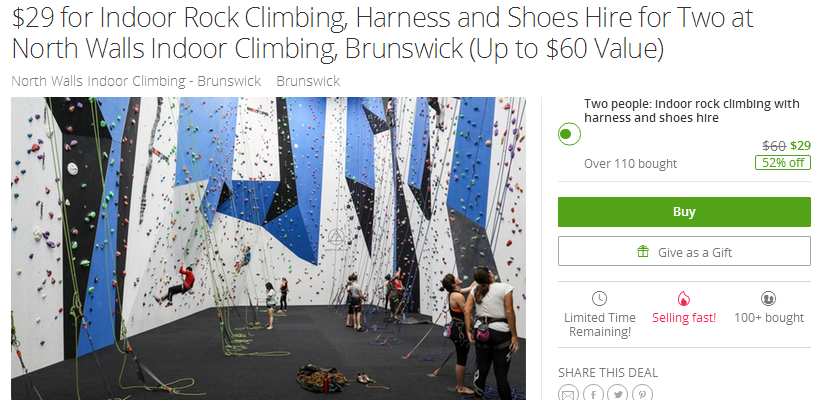Choose Give as a Gift

[684, 251]
